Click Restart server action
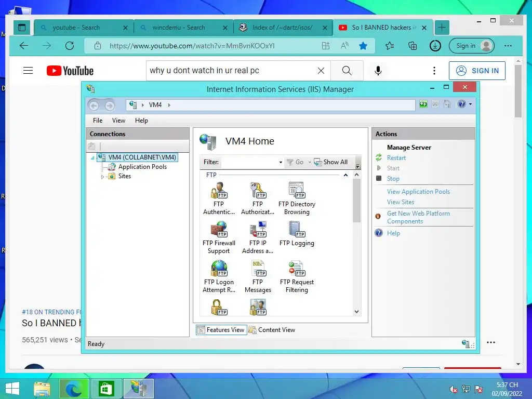 [x=396, y=158]
